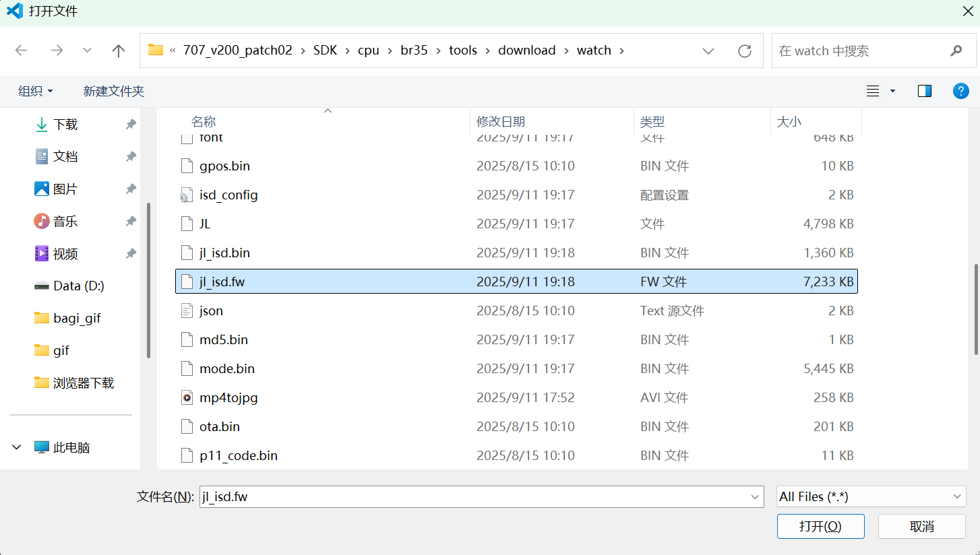Change the file view layout icon

point(873,91)
